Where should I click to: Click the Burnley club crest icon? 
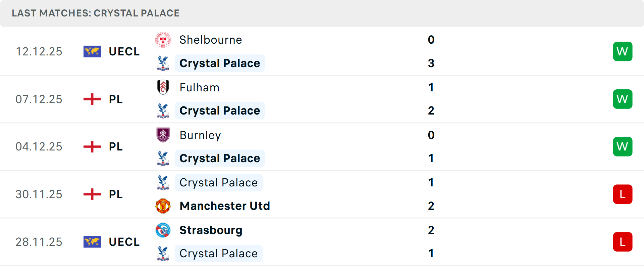[x=163, y=135]
